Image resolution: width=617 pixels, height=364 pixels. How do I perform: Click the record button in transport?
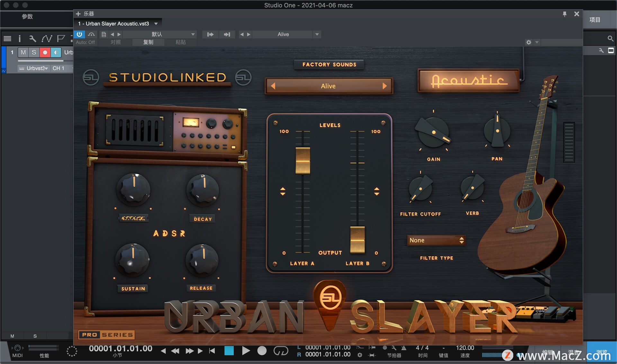[x=262, y=351]
